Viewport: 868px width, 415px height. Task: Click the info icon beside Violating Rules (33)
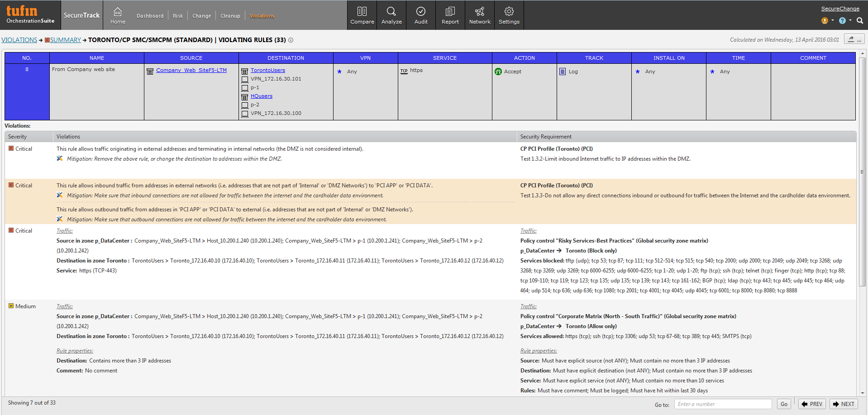(291, 40)
